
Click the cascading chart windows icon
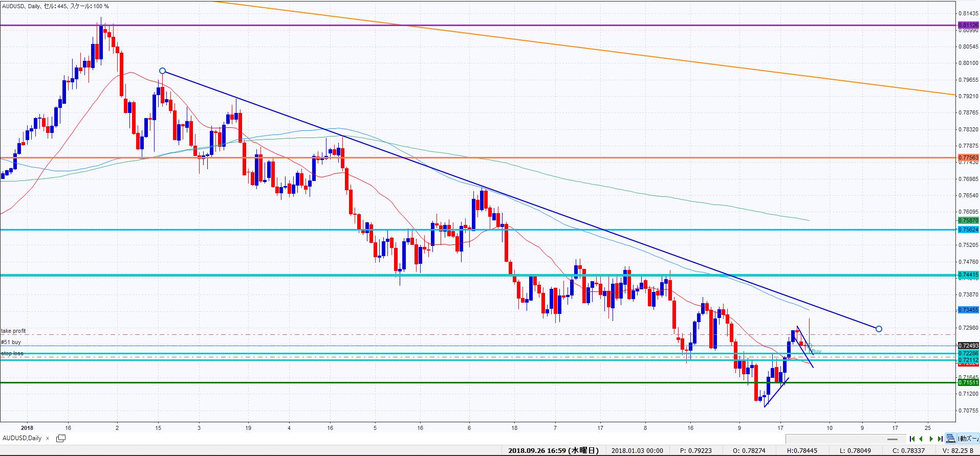951,439
